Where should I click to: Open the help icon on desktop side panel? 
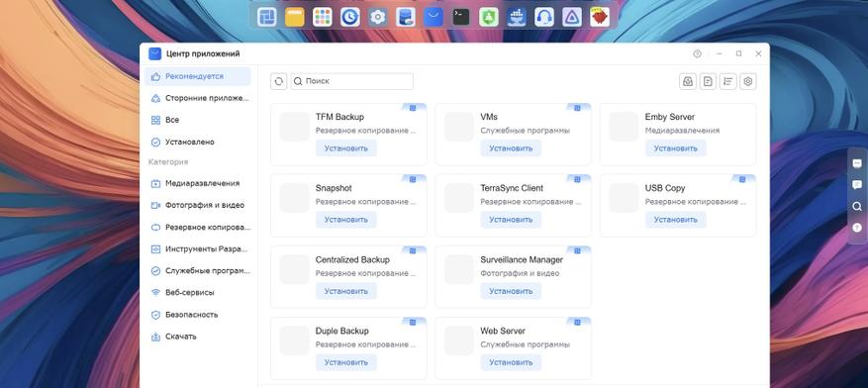pos(857,228)
